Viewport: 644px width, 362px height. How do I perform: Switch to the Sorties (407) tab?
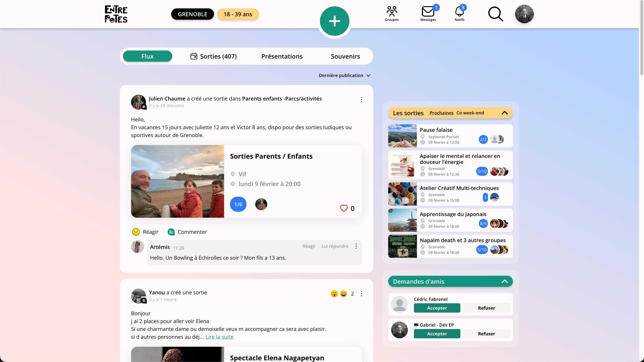coord(213,56)
